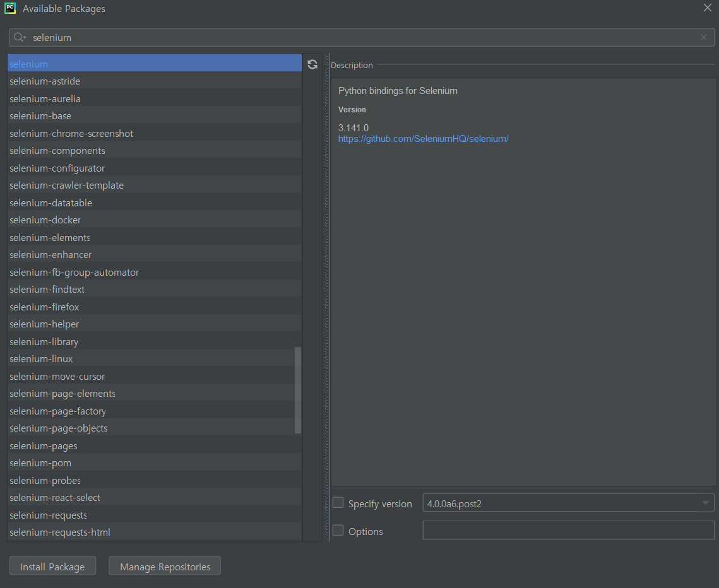Click the version number 3.141.0 text

point(354,128)
